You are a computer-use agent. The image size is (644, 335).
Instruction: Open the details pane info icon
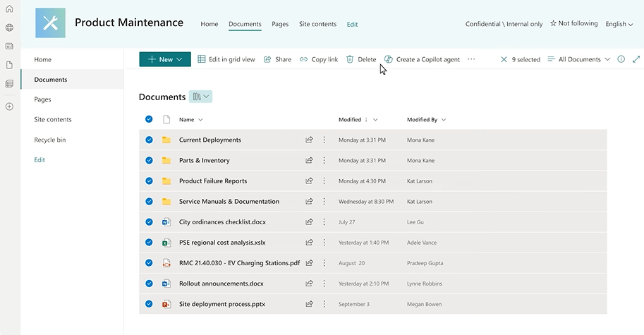[621, 59]
